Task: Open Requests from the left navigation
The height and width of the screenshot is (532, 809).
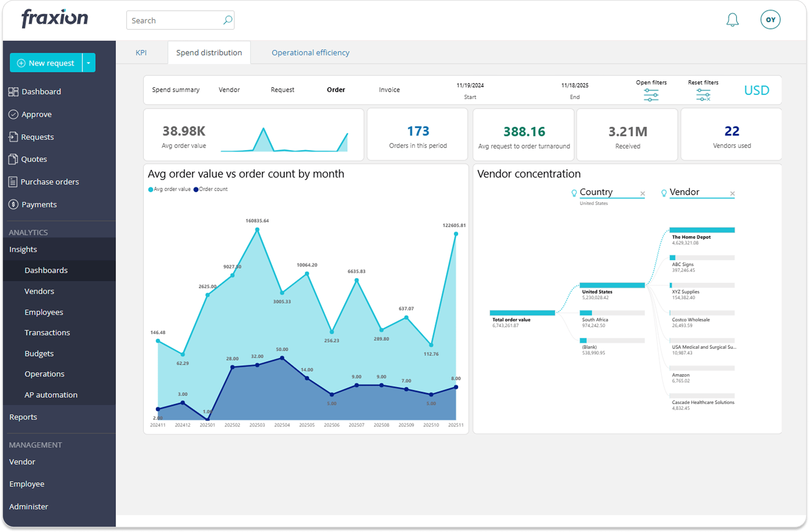Action: point(37,137)
